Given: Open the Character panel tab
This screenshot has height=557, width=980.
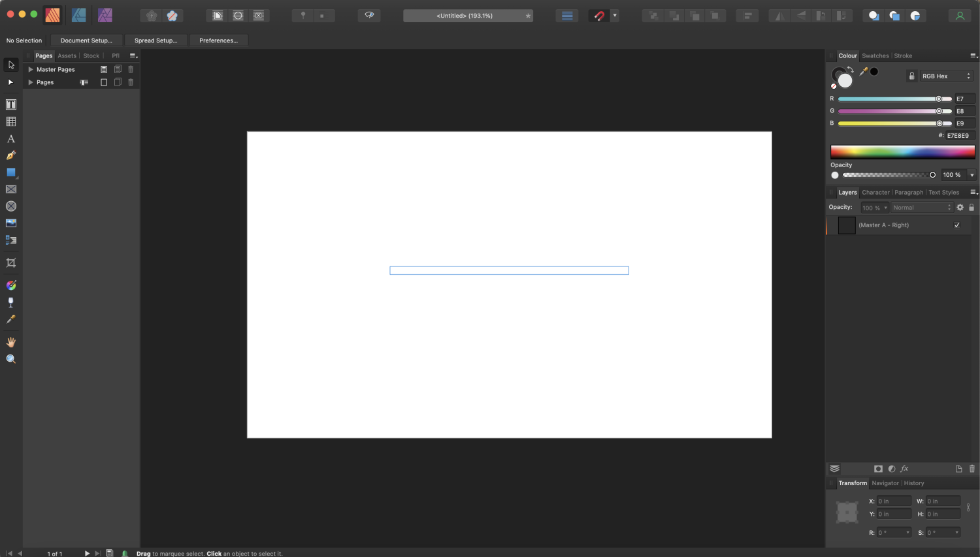Looking at the screenshot, I should (x=875, y=192).
